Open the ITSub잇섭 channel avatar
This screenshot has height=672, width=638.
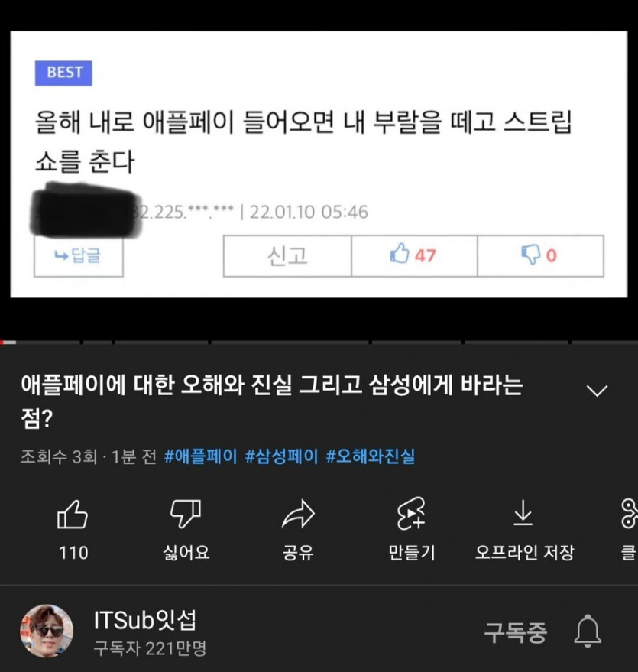(47, 631)
